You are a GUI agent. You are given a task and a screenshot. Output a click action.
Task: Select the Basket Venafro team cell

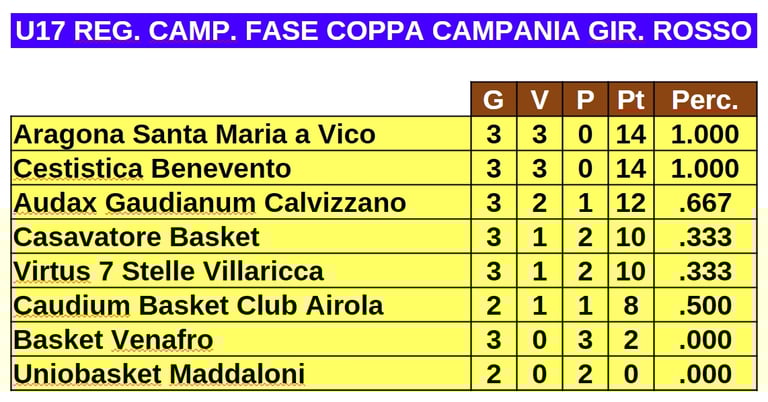point(240,339)
